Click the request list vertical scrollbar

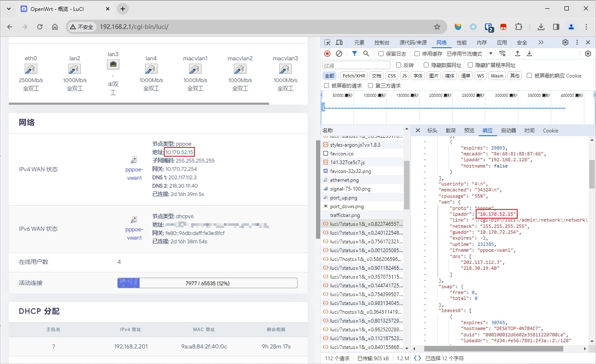[x=407, y=185]
